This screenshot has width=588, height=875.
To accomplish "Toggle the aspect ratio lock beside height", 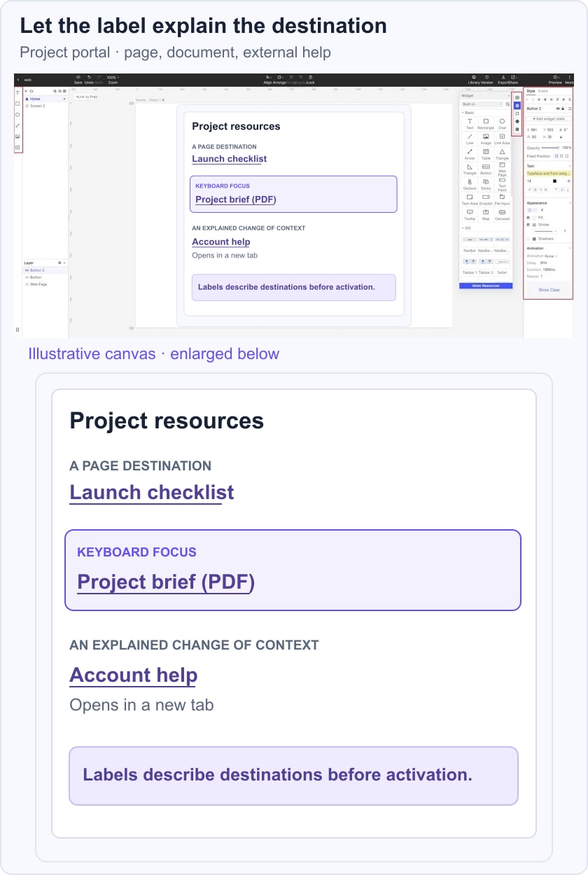I will [x=561, y=136].
